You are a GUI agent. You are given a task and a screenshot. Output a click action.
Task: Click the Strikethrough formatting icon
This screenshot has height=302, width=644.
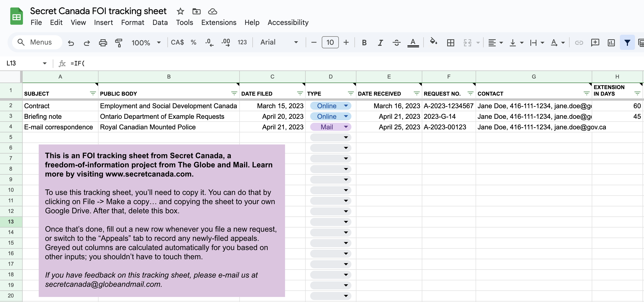coord(396,43)
